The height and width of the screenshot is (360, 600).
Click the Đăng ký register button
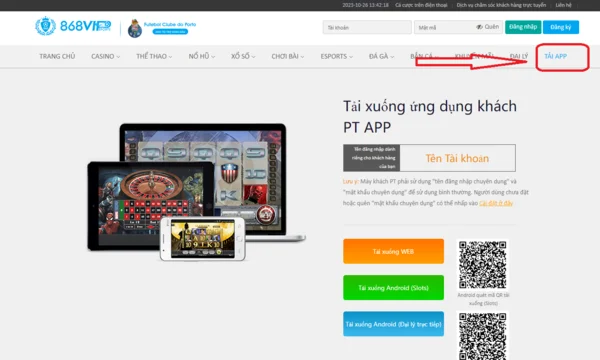click(x=561, y=27)
